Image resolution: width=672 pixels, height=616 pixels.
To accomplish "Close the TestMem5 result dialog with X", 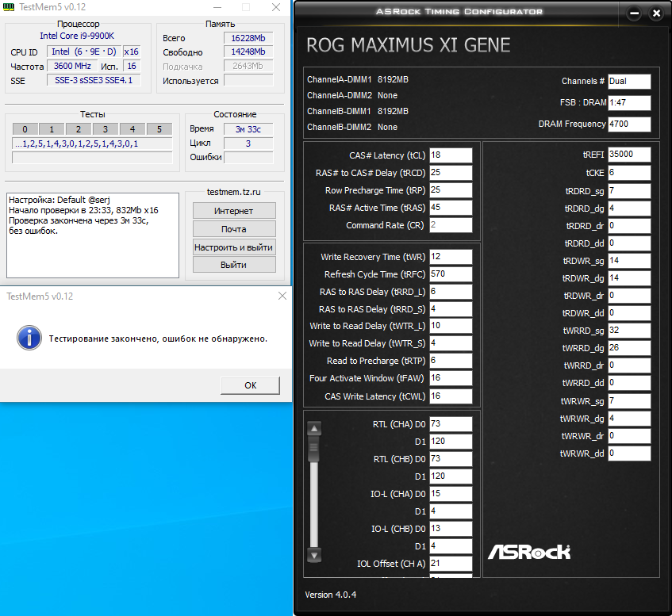I will point(282,296).
